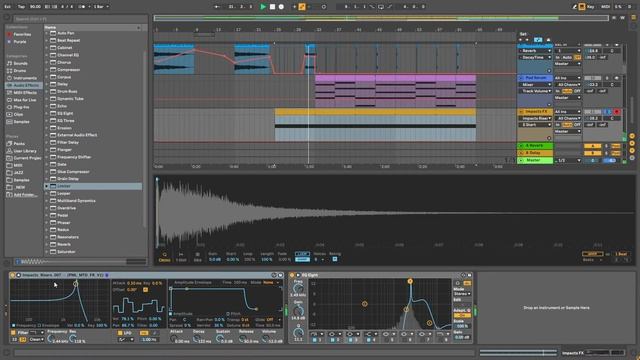Toggle Impacts Risers device activator
The height and width of the screenshot is (360, 640).
pyautogui.click(x=13, y=275)
